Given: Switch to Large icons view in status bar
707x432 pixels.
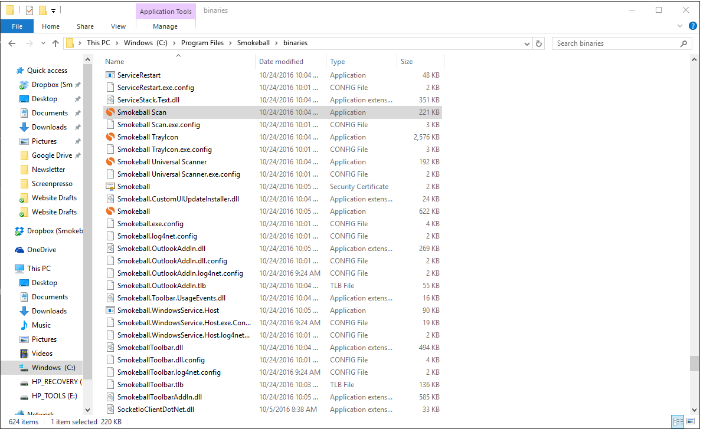Looking at the screenshot, I should [690, 422].
